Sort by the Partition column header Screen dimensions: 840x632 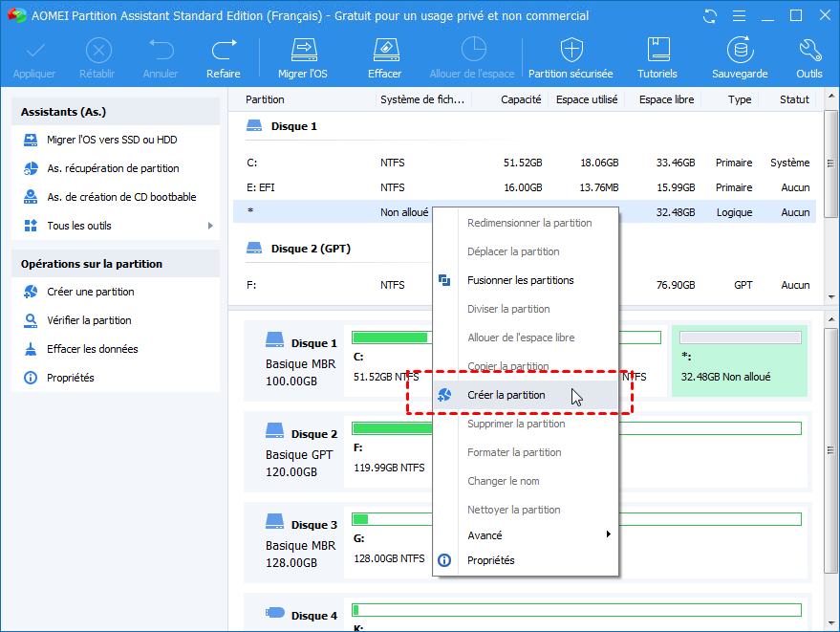tap(265, 99)
